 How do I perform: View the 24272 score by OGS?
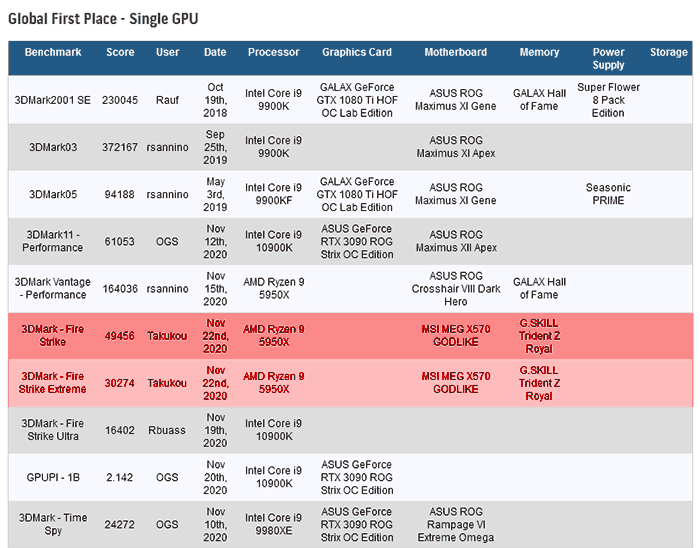pos(120,525)
